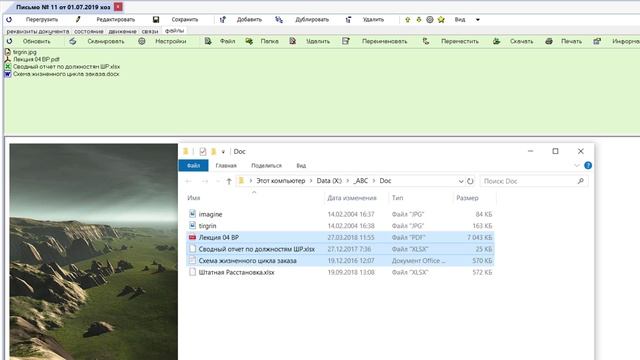Click the Печать printer icon
The width and height of the screenshot is (640, 360).
549,41
